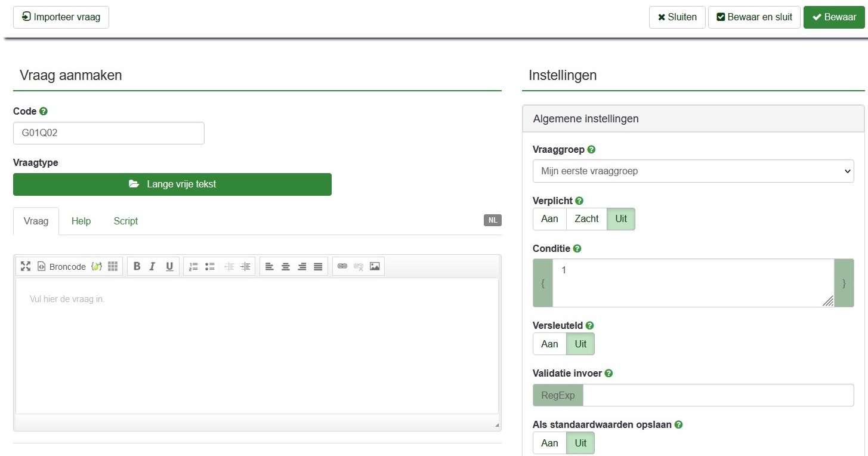Image resolution: width=868 pixels, height=456 pixels.
Task: Center align the question text
Action: [286, 266]
